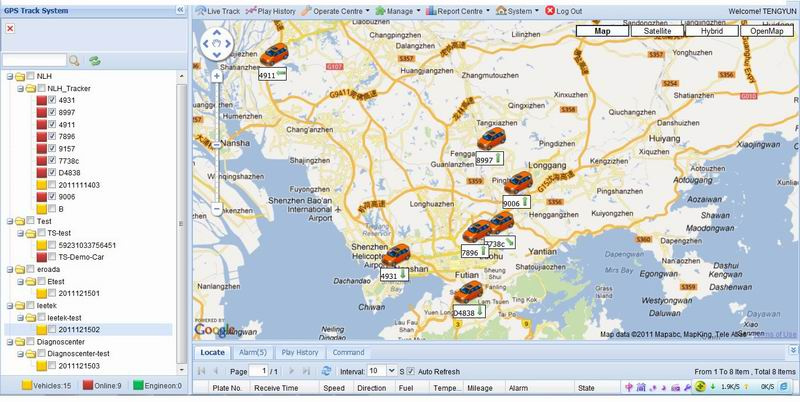800x402 pixels.
Task: Open the Manage dropdown menu
Action: (x=398, y=11)
